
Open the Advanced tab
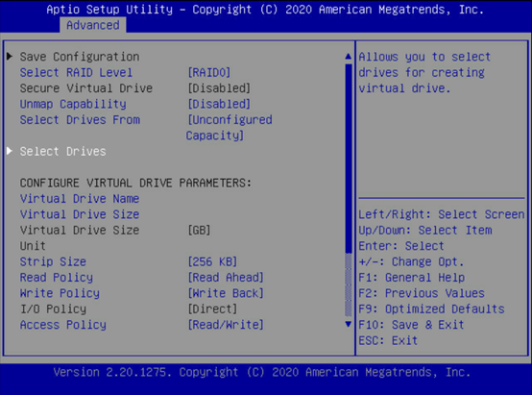tap(93, 25)
